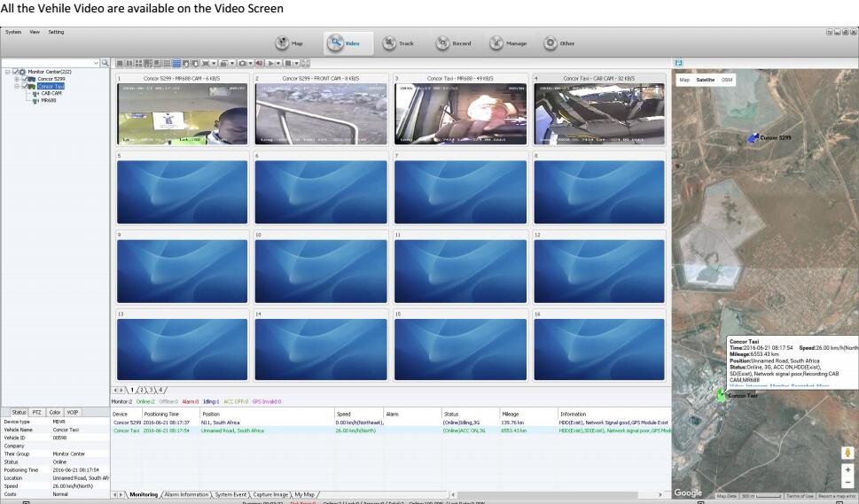The image size is (859, 504).
Task: Click the blue Concor 5299 map marker
Action: point(754,138)
